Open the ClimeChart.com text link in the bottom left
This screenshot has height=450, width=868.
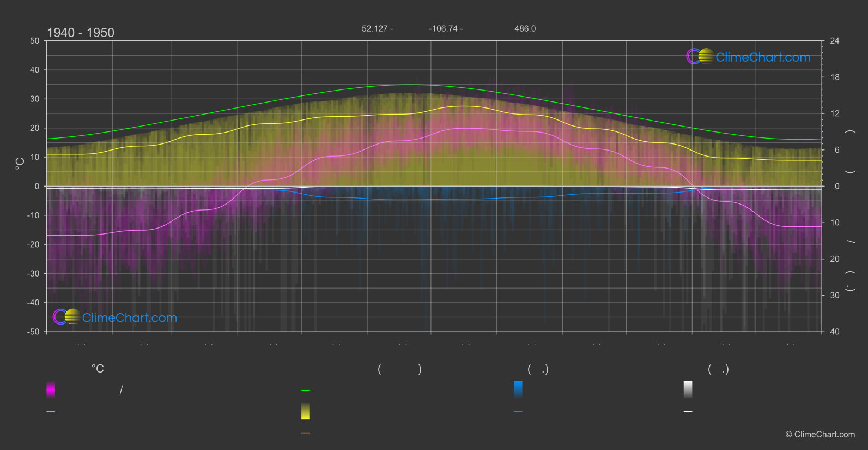tap(130, 317)
